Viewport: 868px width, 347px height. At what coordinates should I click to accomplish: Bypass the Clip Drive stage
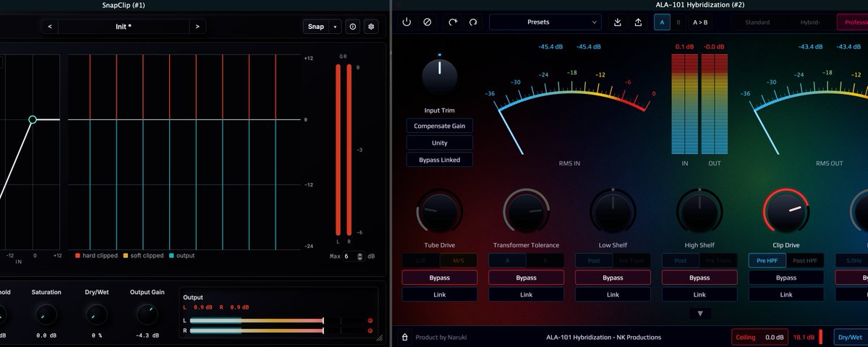click(x=786, y=278)
